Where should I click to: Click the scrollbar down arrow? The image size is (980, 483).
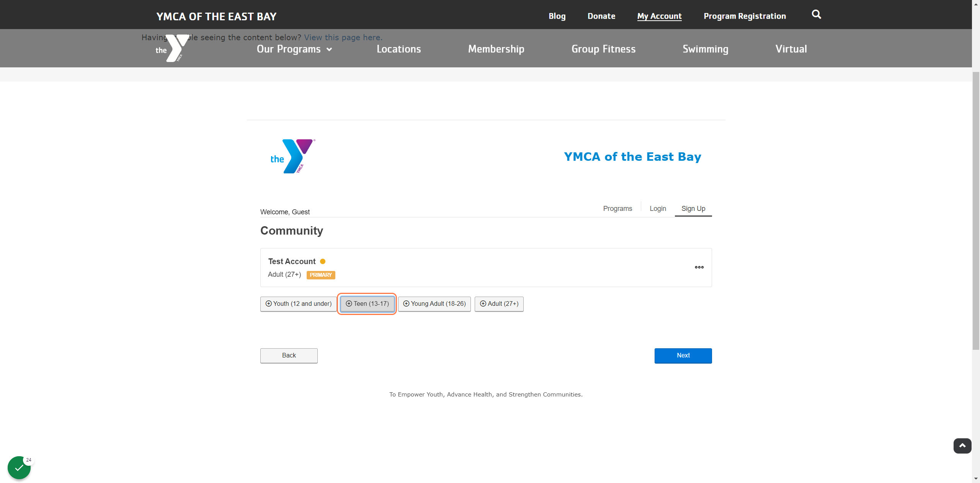click(x=976, y=479)
